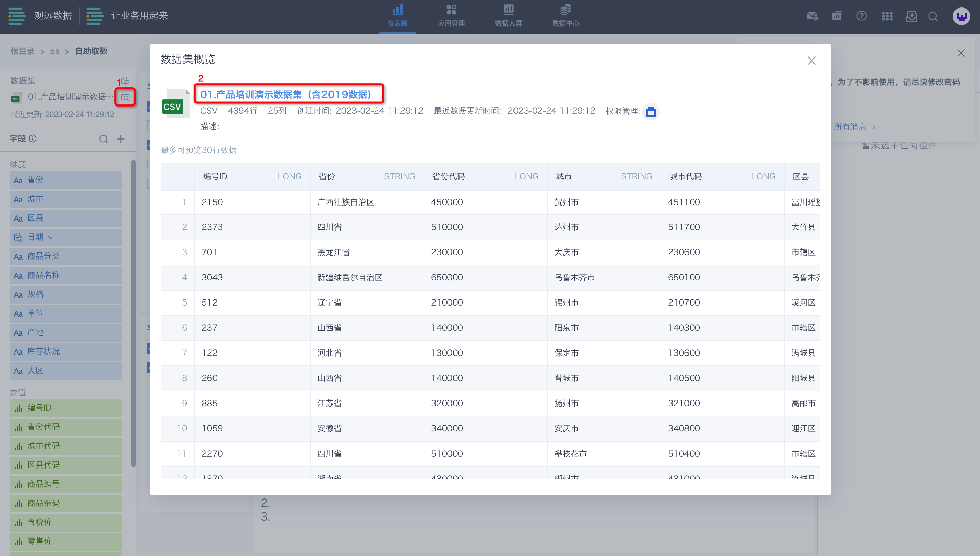Viewport: 980px width, 556px height.
Task: Add a new field with plus icon
Action: pyautogui.click(x=121, y=139)
